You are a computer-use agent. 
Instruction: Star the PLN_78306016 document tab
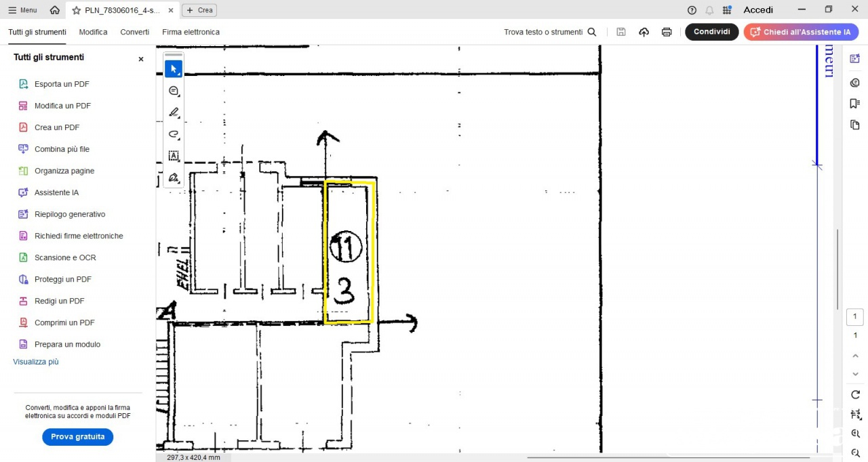(76, 10)
